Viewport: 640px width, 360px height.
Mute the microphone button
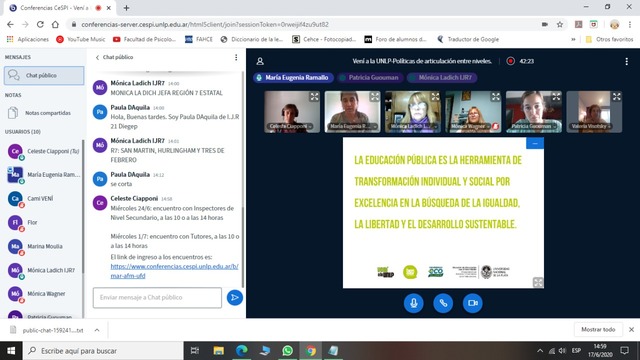click(413, 303)
